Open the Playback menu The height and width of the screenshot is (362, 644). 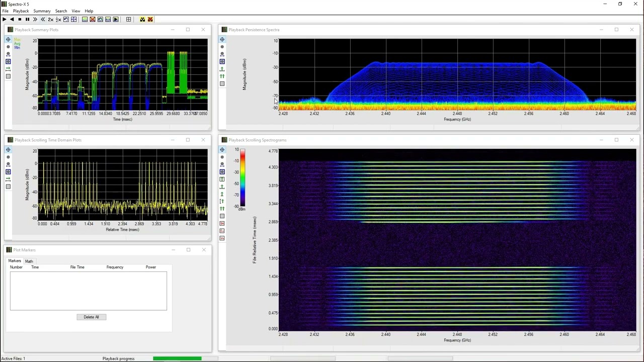pos(21,11)
